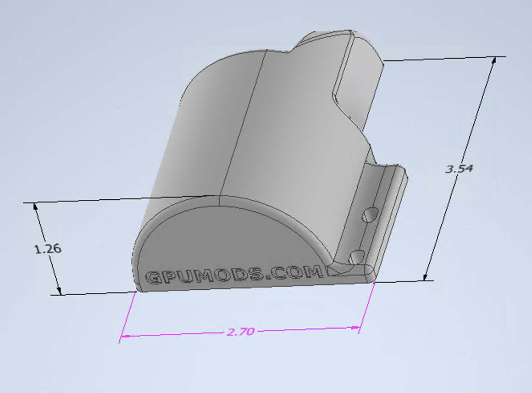Click bottom arrowhead of 3.54 dimension

point(426,276)
